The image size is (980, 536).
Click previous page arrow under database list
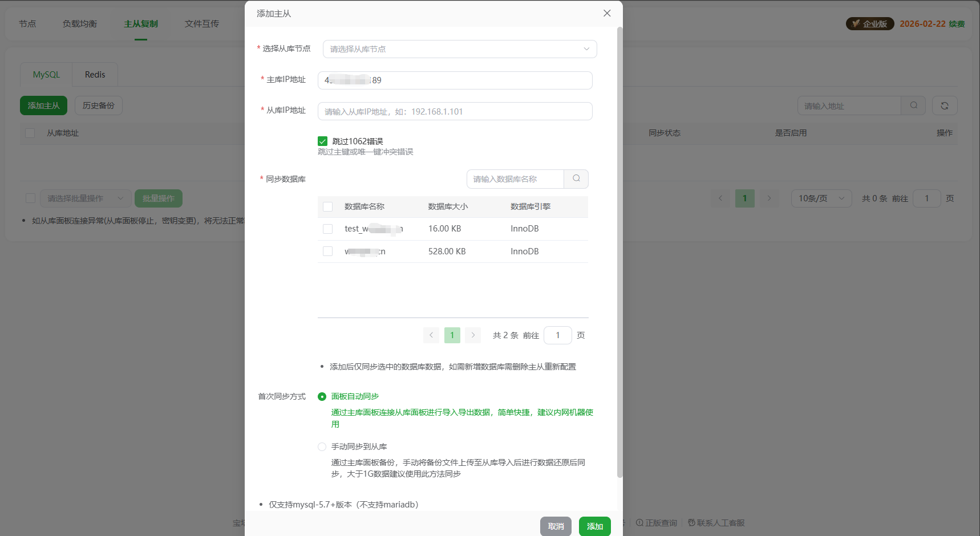tap(431, 335)
